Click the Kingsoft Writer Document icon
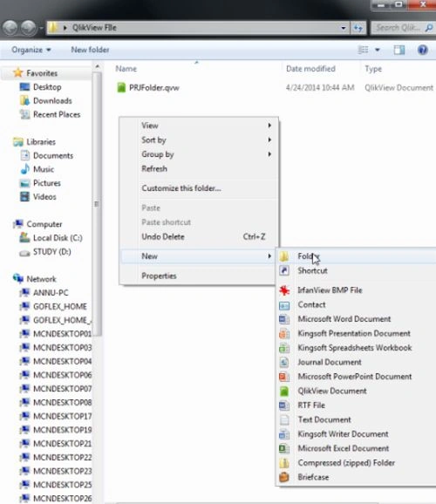436x504 pixels. point(284,434)
